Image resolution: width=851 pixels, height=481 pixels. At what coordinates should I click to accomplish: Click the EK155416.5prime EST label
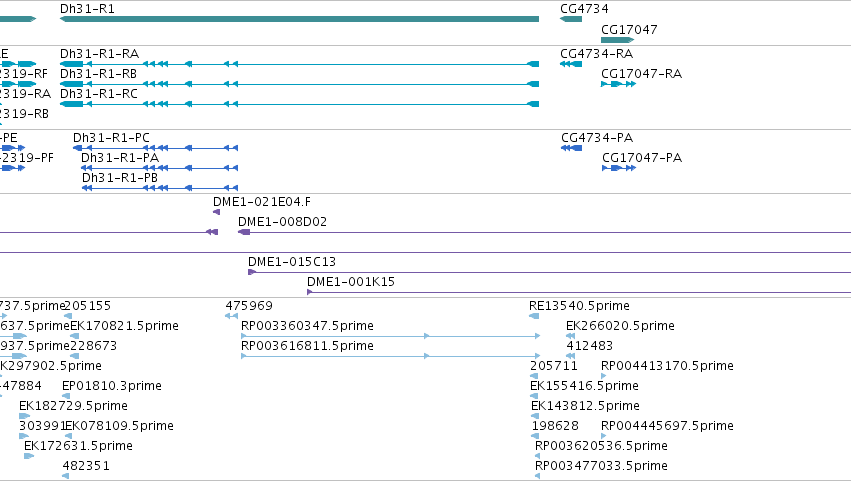tap(584, 386)
